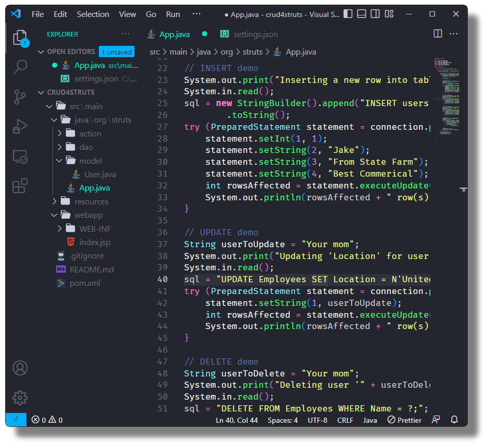
Task: Collapse the java\org\struts folder
Action: click(54, 120)
